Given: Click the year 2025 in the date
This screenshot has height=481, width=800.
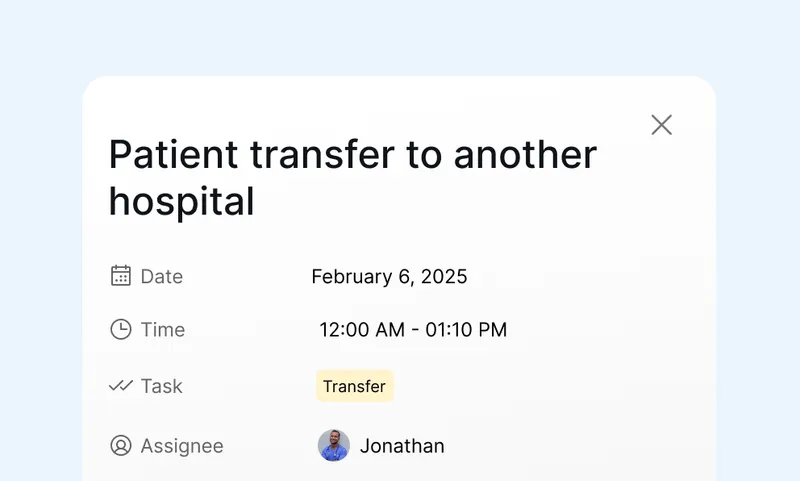Looking at the screenshot, I should pos(444,276).
